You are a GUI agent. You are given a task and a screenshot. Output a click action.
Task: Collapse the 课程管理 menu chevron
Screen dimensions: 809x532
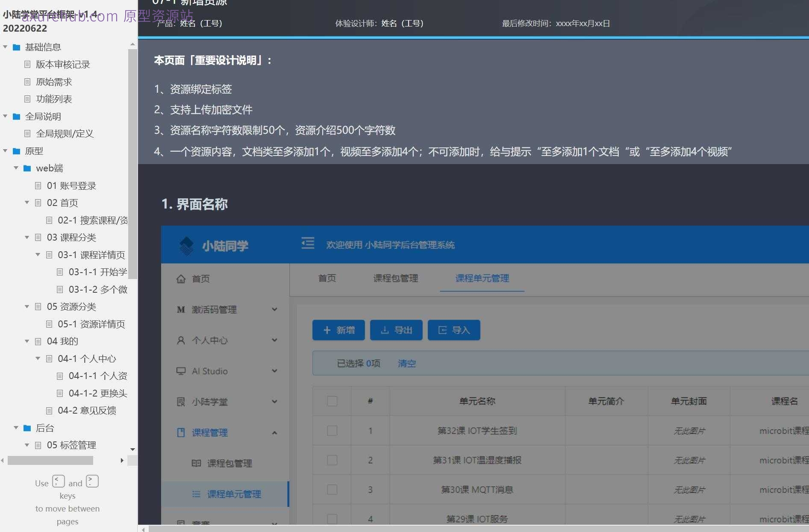(274, 432)
